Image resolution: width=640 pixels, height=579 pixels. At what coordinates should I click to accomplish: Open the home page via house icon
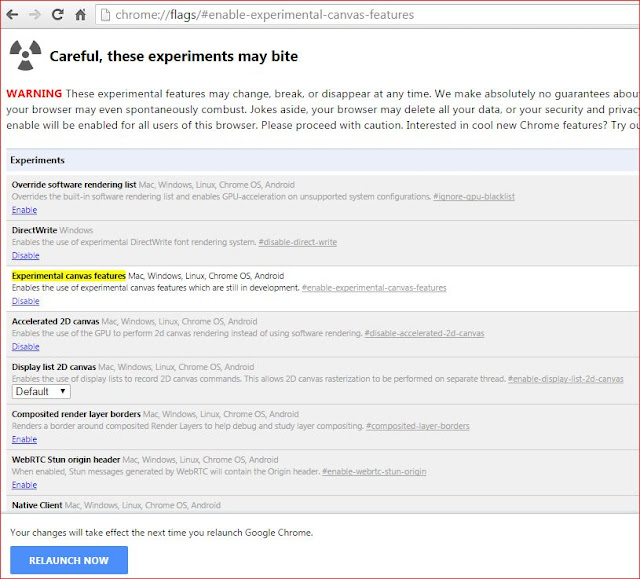point(80,15)
